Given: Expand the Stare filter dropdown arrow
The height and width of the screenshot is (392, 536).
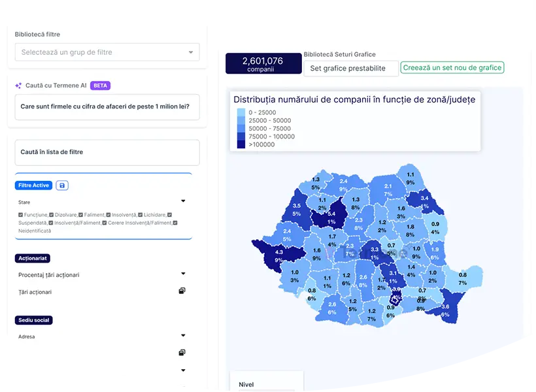Looking at the screenshot, I should [183, 201].
